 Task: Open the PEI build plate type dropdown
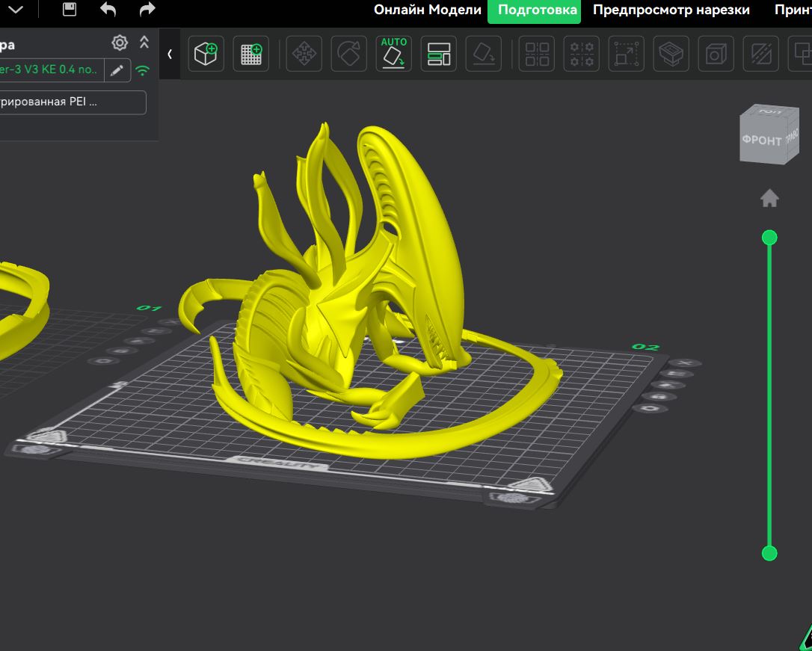(x=73, y=102)
